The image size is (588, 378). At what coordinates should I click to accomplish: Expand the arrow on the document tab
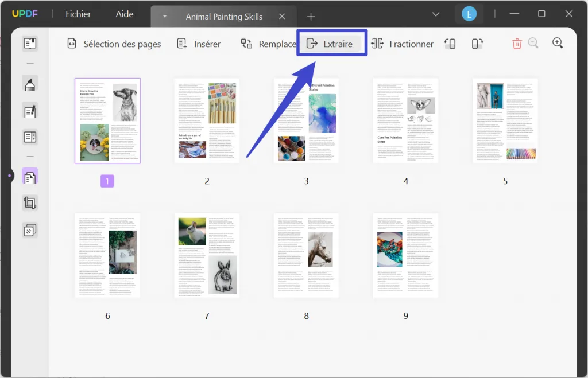click(165, 17)
